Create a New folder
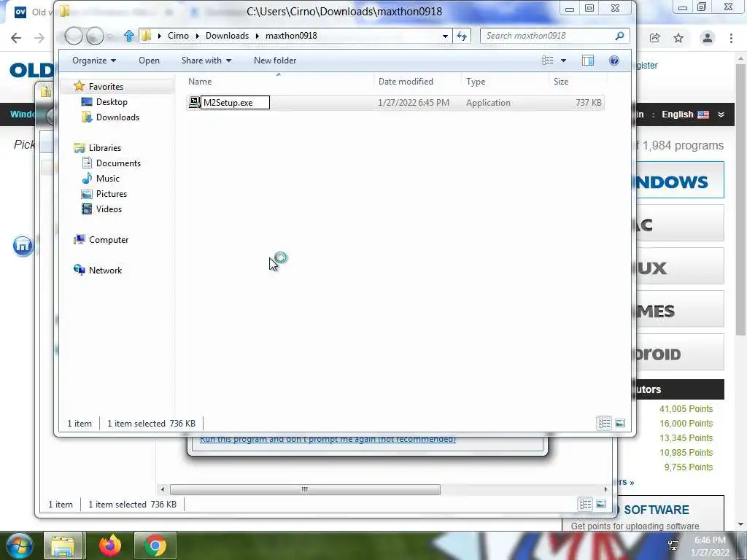The width and height of the screenshot is (747, 560). [275, 61]
